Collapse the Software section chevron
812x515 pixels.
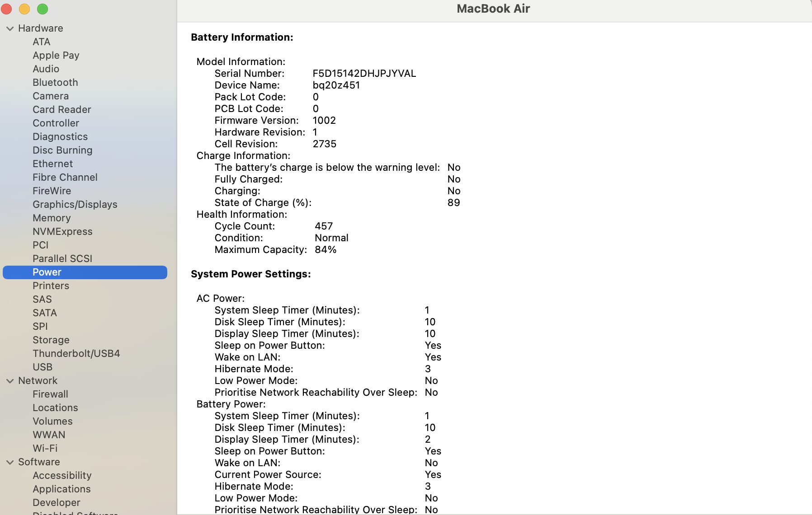click(x=10, y=462)
